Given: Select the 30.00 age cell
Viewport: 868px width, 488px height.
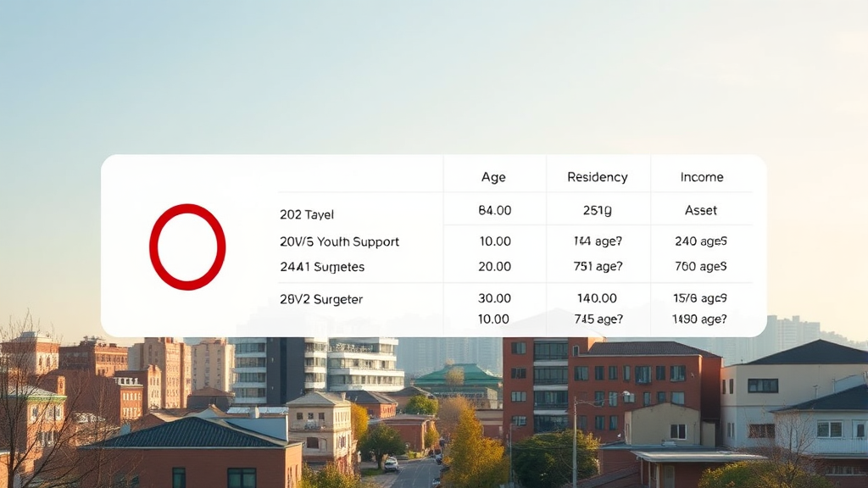Looking at the screenshot, I should coord(494,298).
